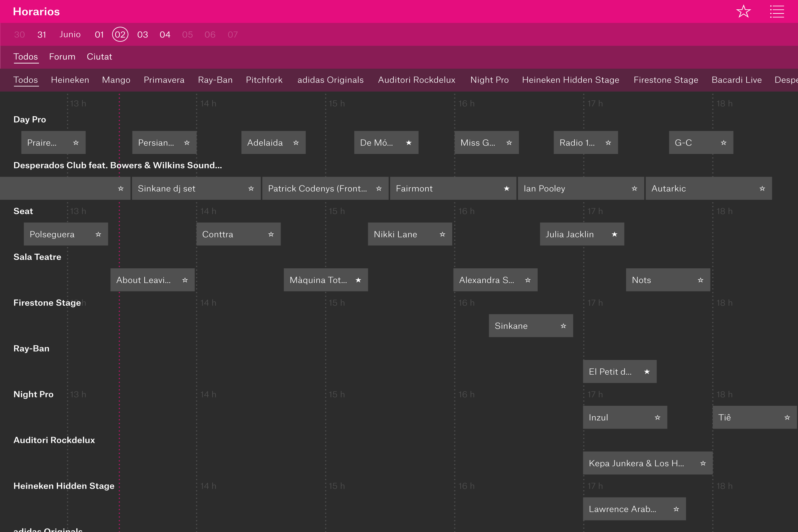
Task: Star the Tiê performance
Action: (x=787, y=417)
